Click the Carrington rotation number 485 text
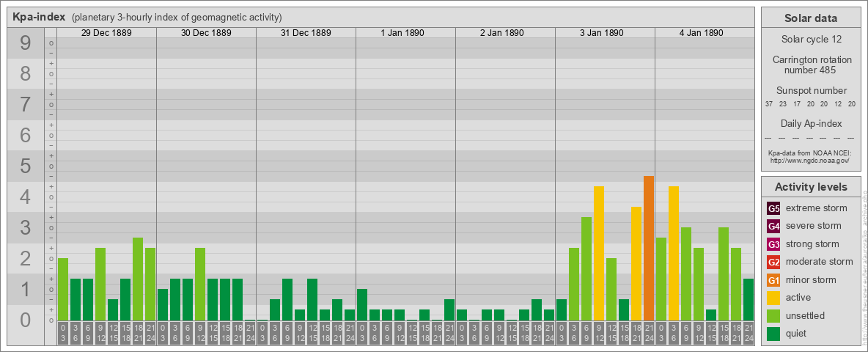The height and width of the screenshot is (352, 868). (x=812, y=65)
